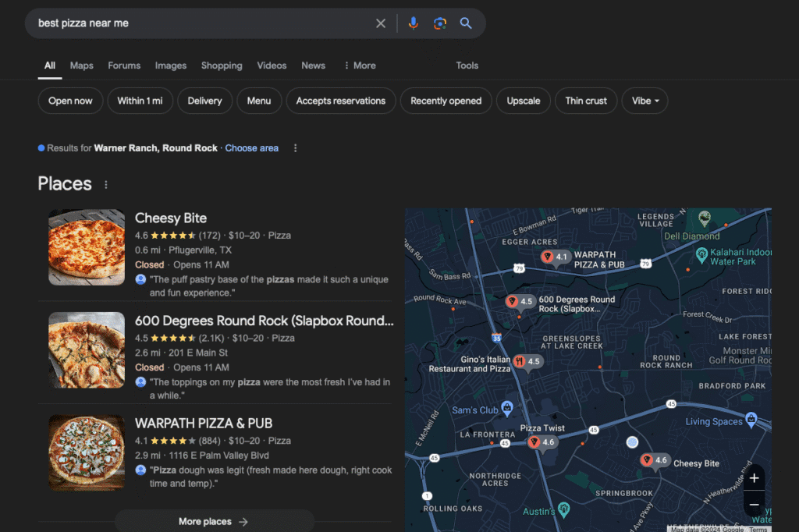The height and width of the screenshot is (532, 799).
Task: Toggle the Open now filter
Action: click(x=70, y=101)
